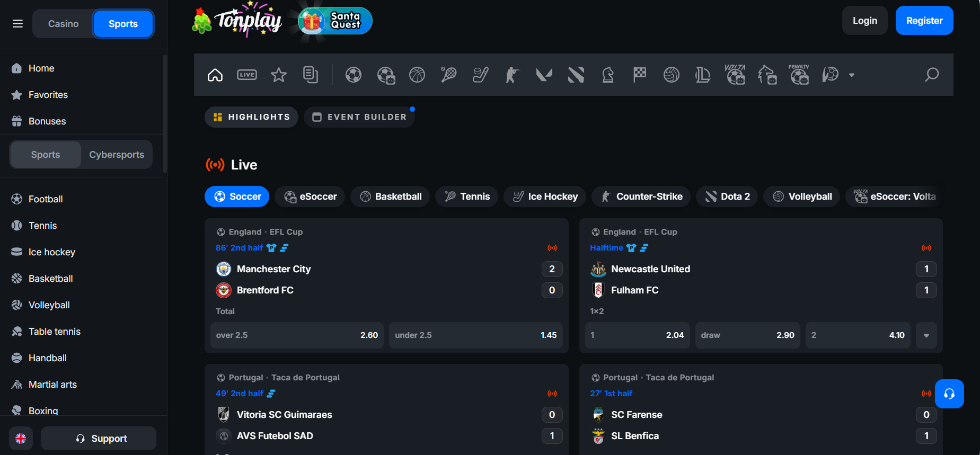
Task: Switch to Casino mode
Action: tap(63, 24)
